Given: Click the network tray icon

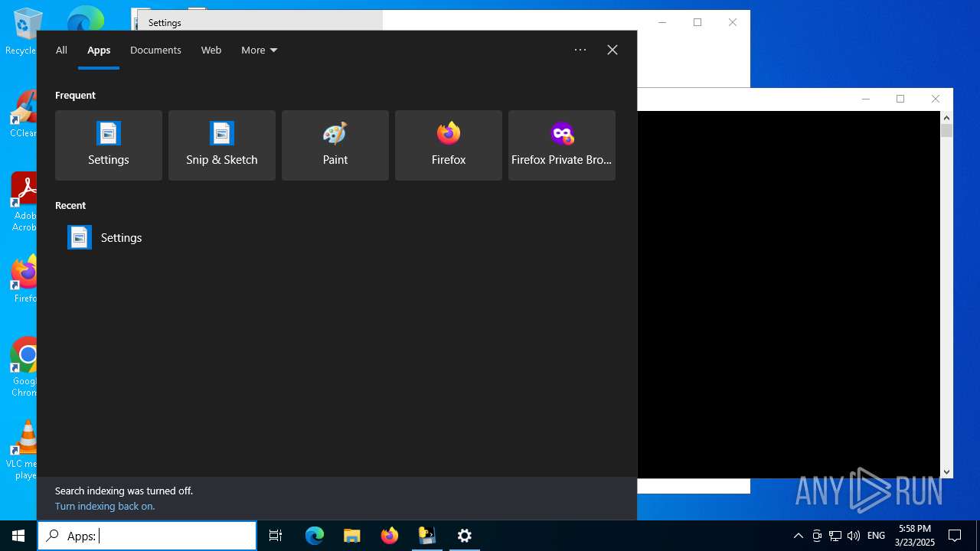Looking at the screenshot, I should [x=835, y=536].
